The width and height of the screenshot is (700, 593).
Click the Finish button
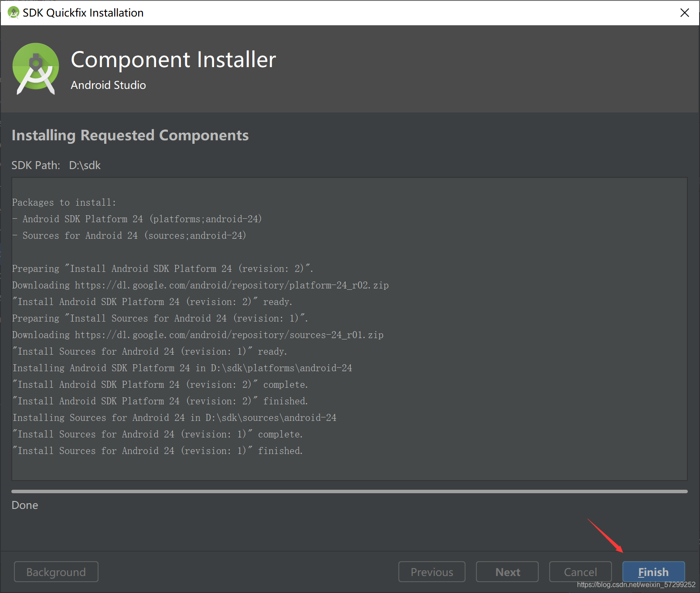[653, 572]
